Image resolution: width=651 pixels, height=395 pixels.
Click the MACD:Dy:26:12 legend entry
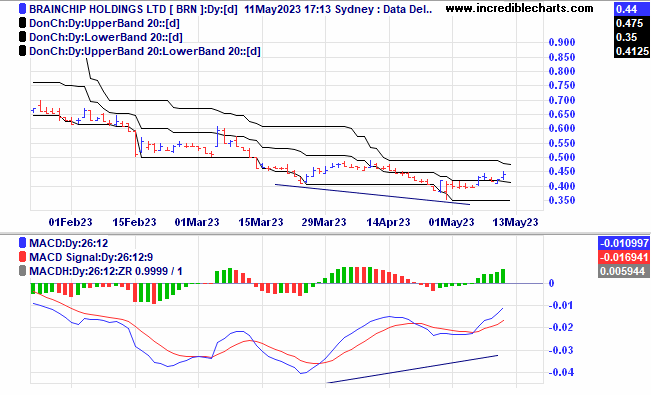[x=69, y=243]
